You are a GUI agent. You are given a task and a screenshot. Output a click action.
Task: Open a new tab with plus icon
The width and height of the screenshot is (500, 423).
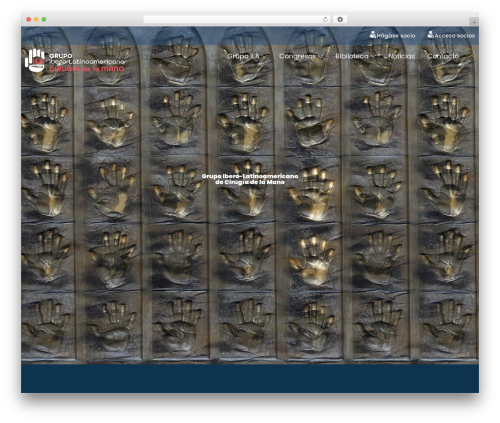[x=474, y=22]
